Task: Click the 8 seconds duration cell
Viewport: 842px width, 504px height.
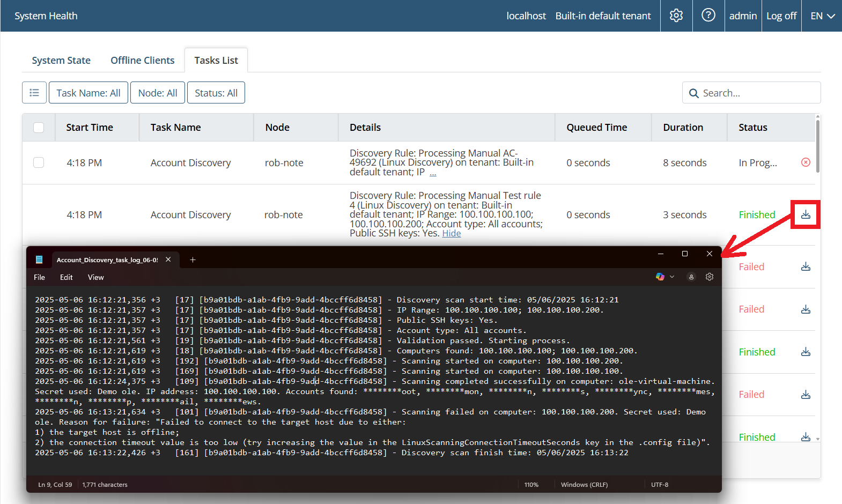Action: pos(684,162)
